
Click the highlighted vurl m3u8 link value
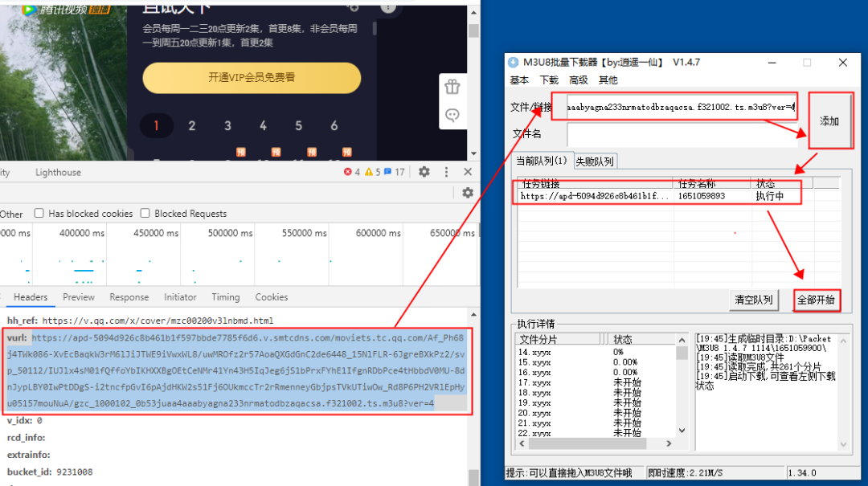(x=236, y=370)
